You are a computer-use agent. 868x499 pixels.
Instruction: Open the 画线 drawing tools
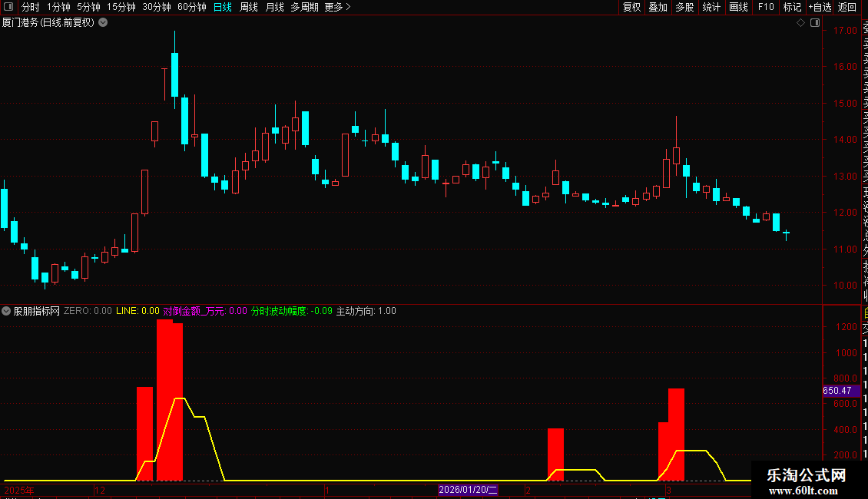pyautogui.click(x=738, y=7)
